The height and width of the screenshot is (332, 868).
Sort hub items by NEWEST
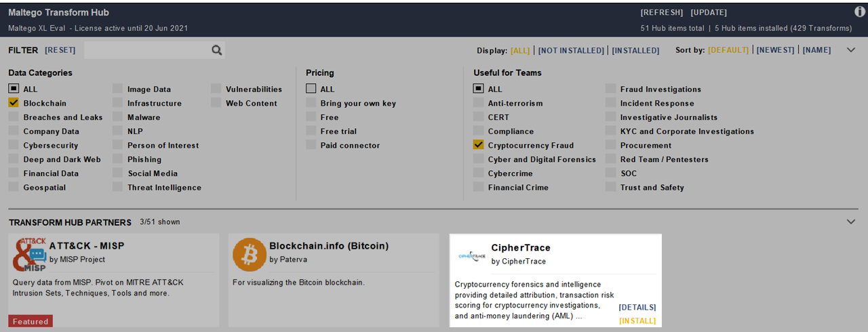pos(775,50)
